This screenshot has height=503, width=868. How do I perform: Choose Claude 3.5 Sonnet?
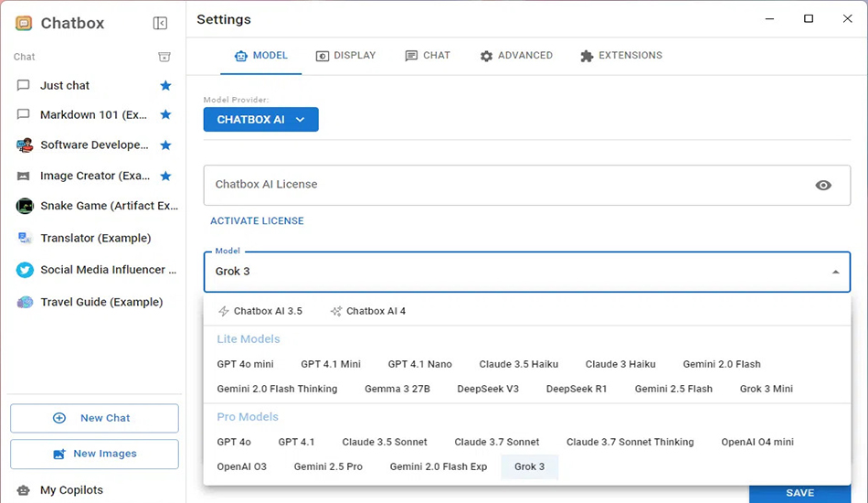[385, 442]
